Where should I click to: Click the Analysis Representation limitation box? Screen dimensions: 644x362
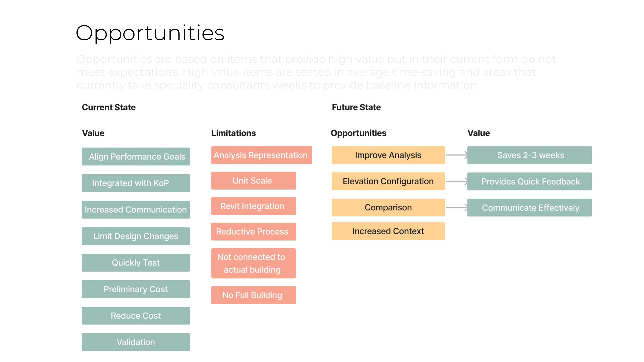(261, 155)
